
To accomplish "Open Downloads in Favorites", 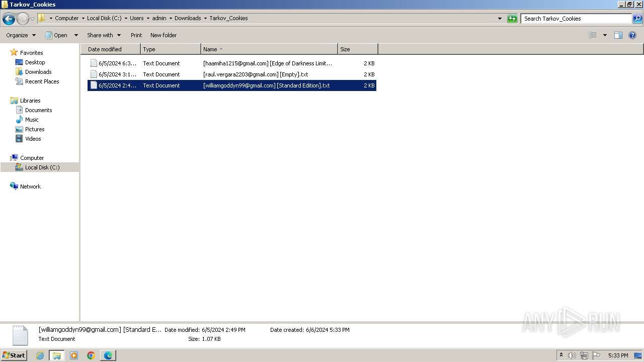I will pyautogui.click(x=38, y=72).
